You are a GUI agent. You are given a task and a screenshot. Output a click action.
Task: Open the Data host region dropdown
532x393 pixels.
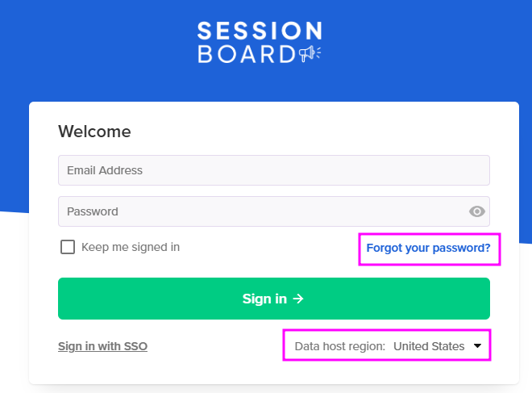click(388, 346)
